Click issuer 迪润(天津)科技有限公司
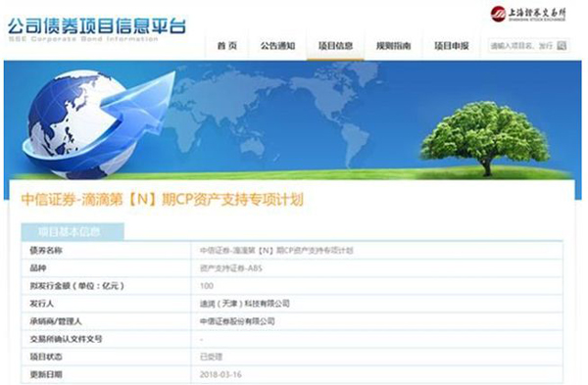Image resolution: width=588 pixels, height=385 pixels. click(244, 304)
